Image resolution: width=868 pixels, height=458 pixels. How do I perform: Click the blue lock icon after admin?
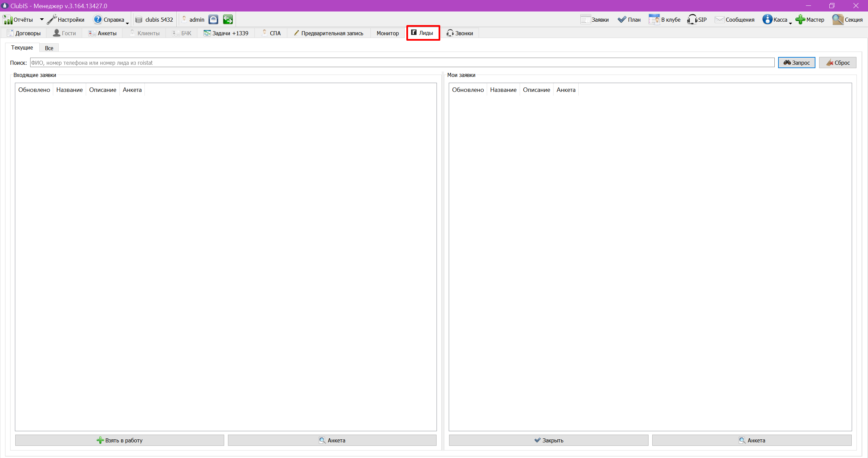[x=213, y=20]
